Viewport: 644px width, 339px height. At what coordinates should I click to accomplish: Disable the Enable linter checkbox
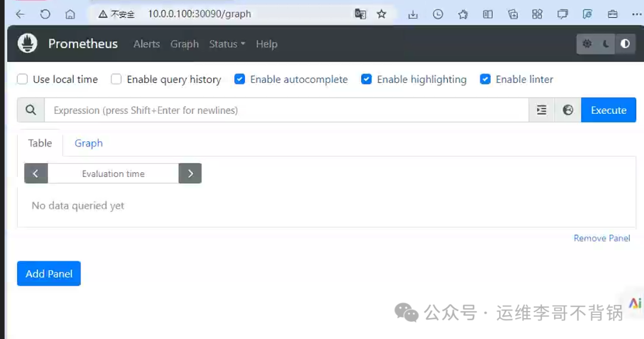click(485, 79)
